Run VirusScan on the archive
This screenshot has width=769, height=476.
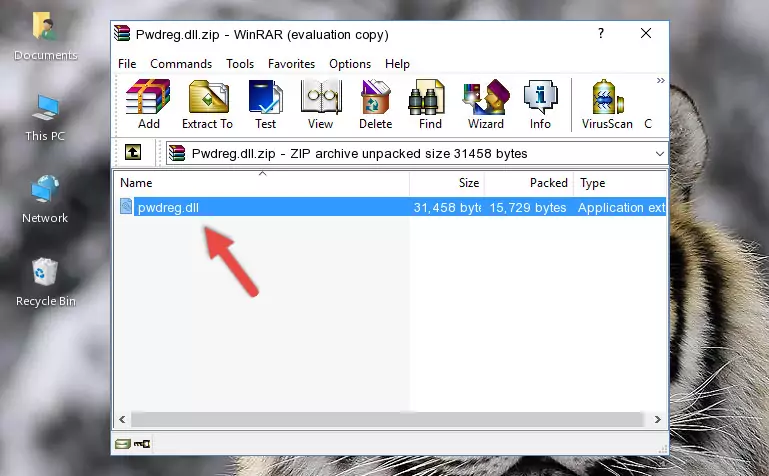(x=607, y=104)
